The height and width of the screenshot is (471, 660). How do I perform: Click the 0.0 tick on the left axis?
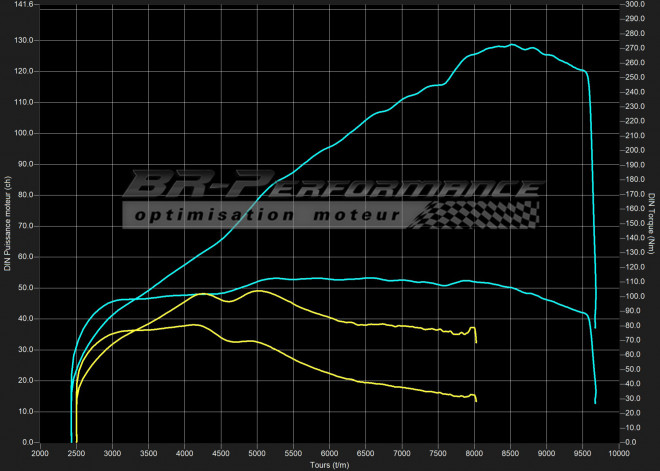[x=25, y=442]
